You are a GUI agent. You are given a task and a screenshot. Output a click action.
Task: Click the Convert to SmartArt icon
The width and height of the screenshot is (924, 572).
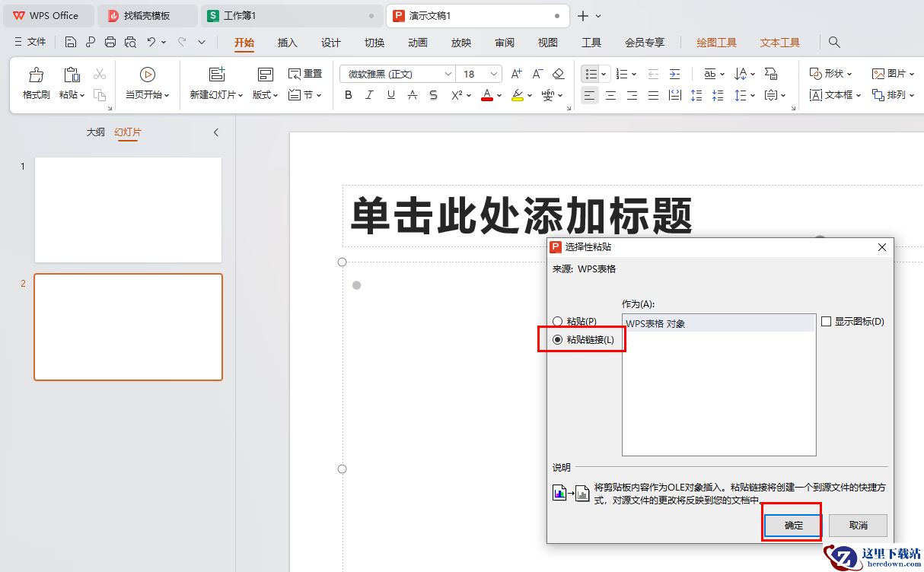(771, 74)
